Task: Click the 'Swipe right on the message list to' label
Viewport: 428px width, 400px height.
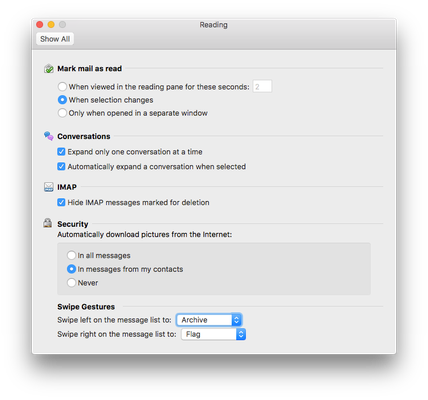Action: pyautogui.click(x=117, y=334)
